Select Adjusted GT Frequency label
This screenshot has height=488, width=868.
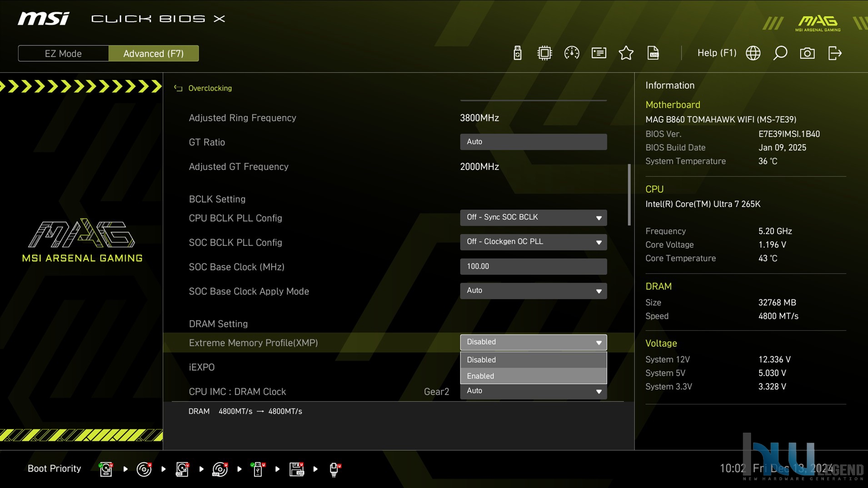point(239,167)
